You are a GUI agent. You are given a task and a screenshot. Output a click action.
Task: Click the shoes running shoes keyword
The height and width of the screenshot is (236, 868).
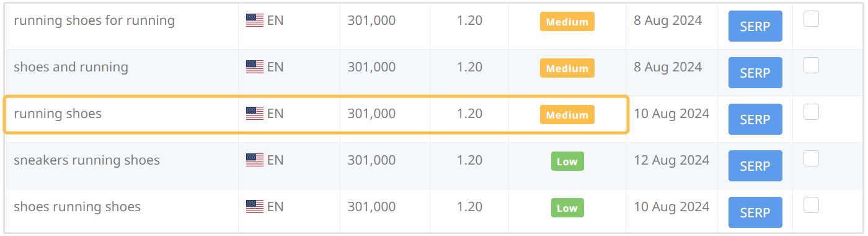click(x=77, y=207)
